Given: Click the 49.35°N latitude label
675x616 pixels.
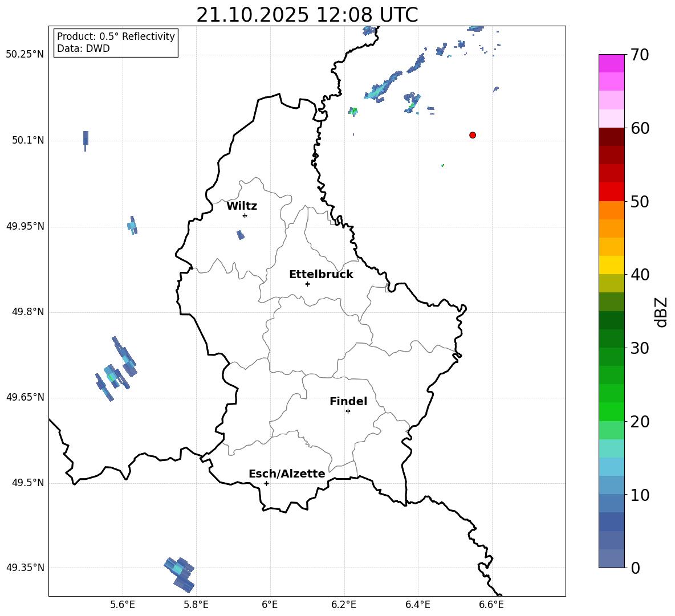Looking at the screenshot, I should (x=25, y=568).
